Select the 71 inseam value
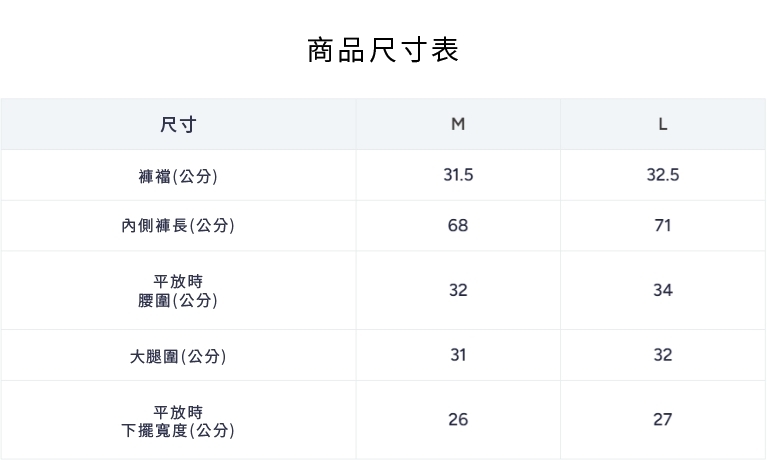The height and width of the screenshot is (460, 767). tap(663, 225)
